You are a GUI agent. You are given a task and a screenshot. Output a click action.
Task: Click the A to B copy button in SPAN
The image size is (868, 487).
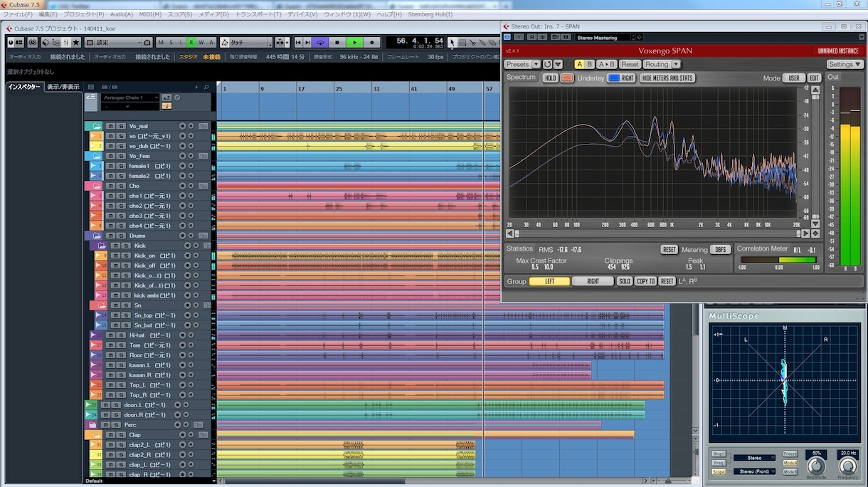(606, 64)
